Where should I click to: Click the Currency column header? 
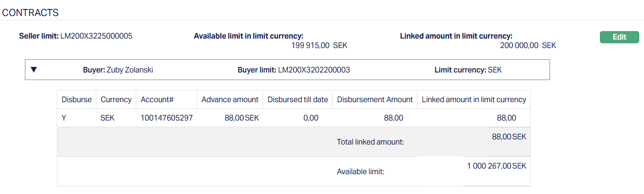[116, 100]
